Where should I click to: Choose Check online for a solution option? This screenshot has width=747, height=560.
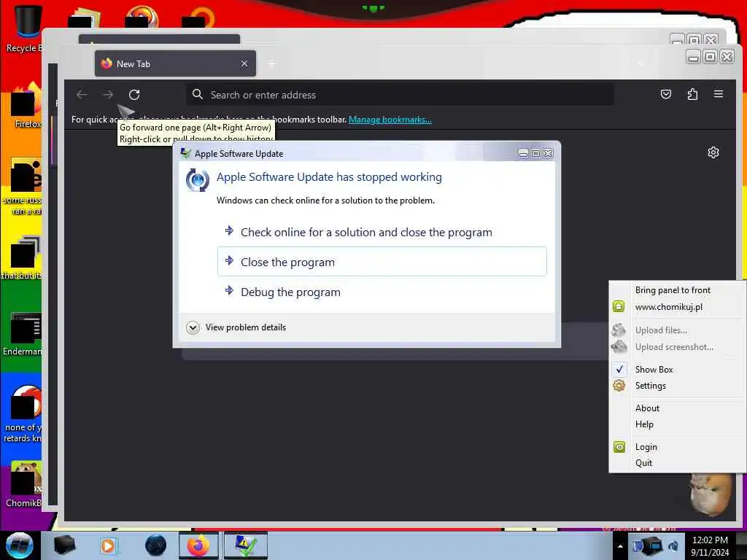click(382, 233)
